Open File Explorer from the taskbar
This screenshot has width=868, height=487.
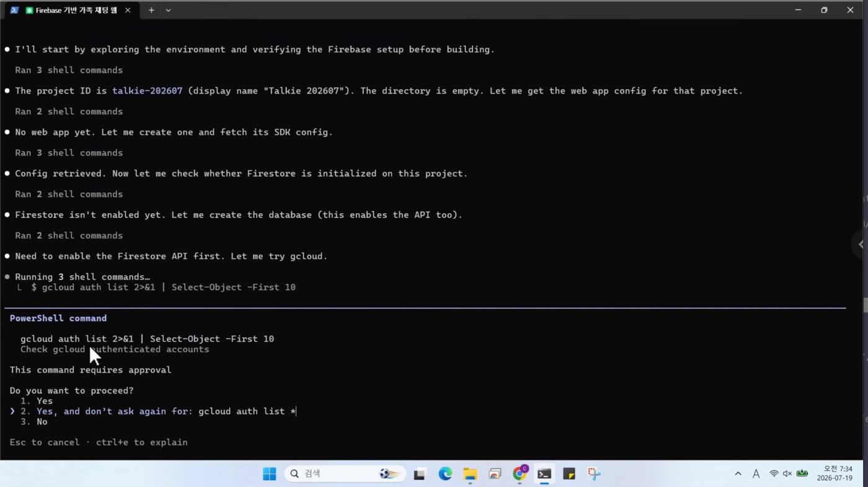coord(470,474)
